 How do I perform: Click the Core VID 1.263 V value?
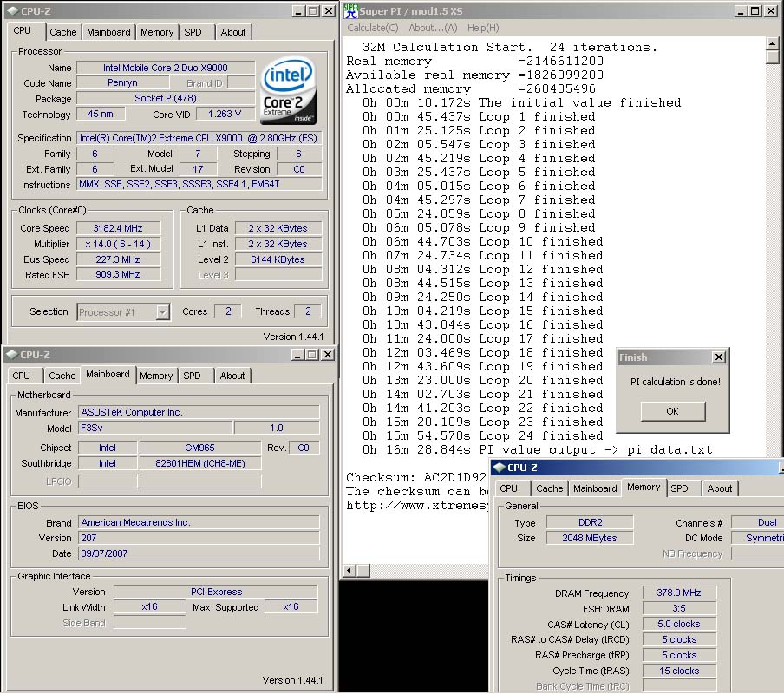pos(225,114)
